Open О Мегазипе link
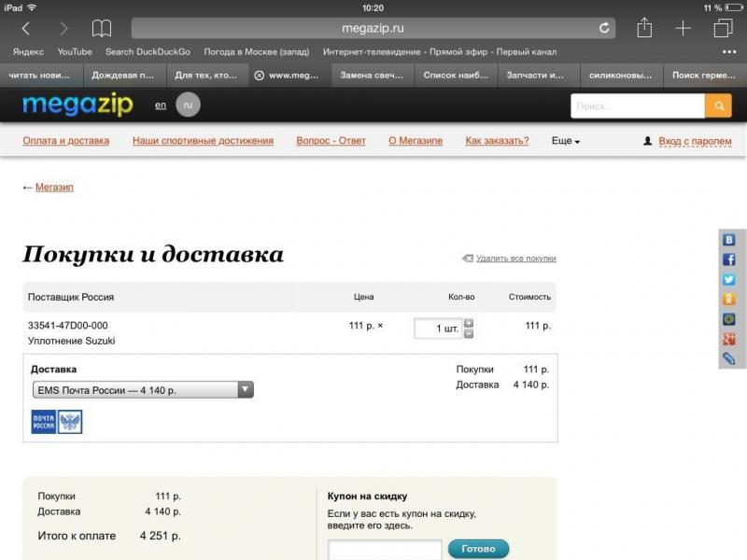Image resolution: width=747 pixels, height=560 pixels. click(x=416, y=141)
